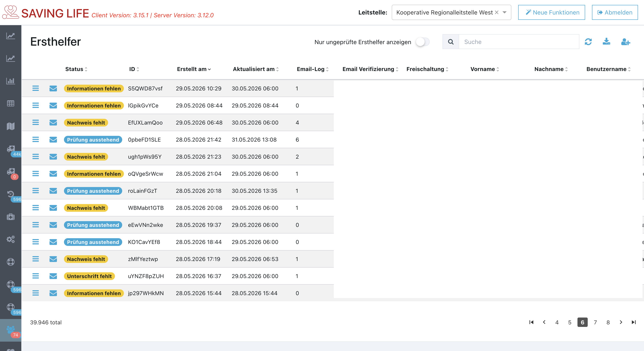Open row menu for S5QWD87vsf
The width and height of the screenshot is (644, 351).
click(35, 88)
